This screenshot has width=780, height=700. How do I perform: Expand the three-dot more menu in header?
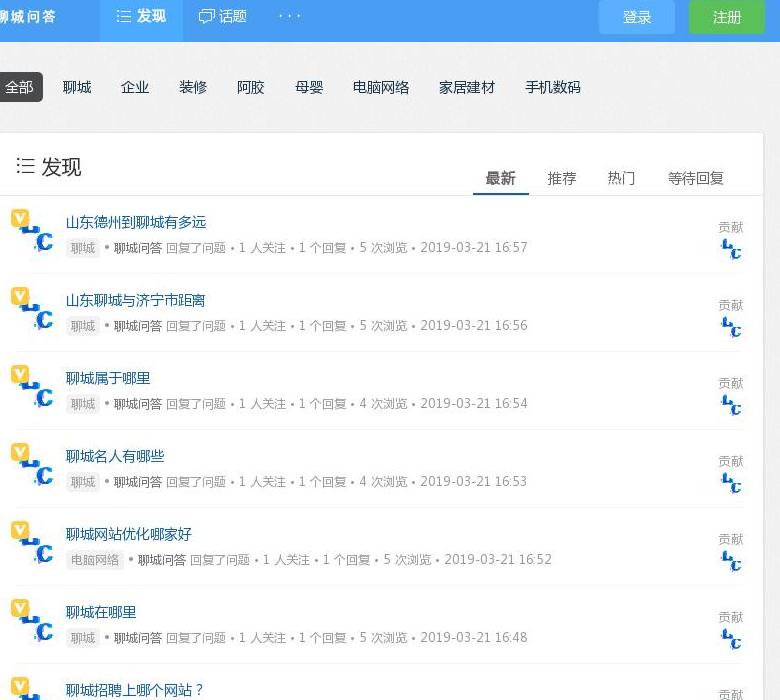coord(289,16)
